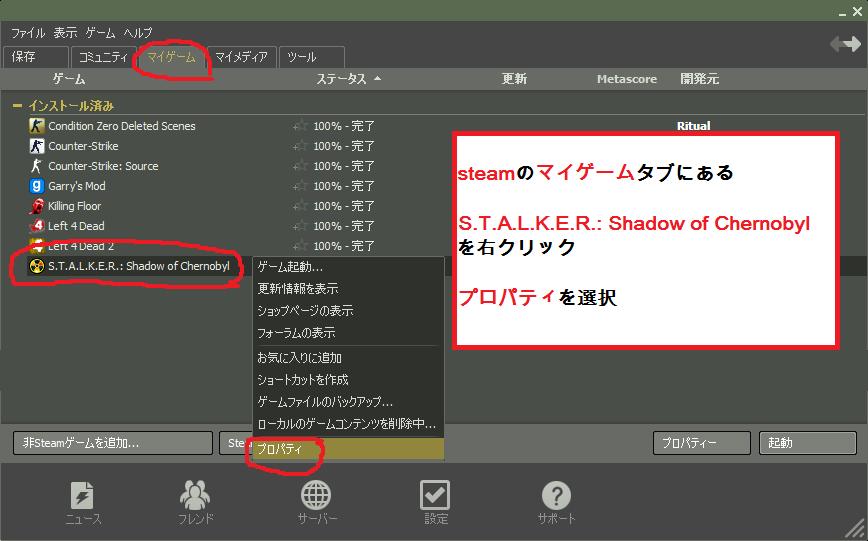This screenshot has height=541, width=868.
Task: Switch to the マイゲーム tab
Action: (172, 57)
